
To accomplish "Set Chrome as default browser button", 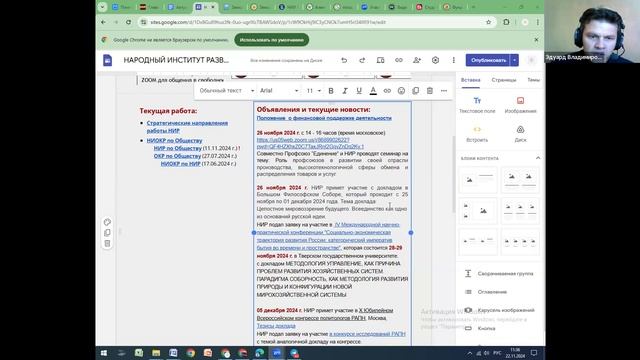I will [272, 40].
